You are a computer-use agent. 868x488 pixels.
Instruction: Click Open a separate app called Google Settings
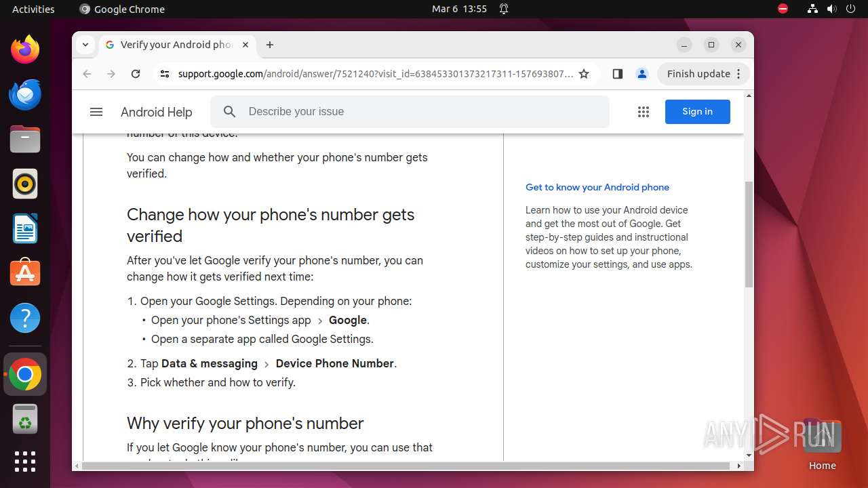[262, 340]
